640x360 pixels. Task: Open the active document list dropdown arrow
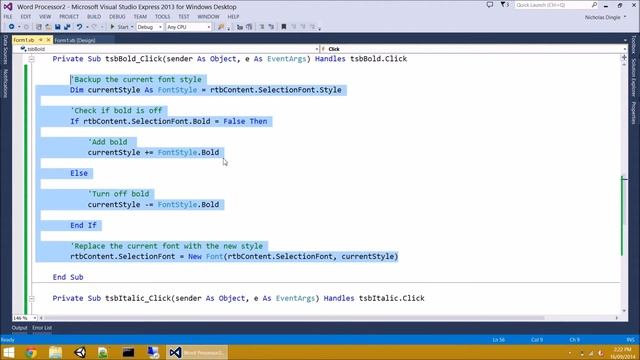(x=625, y=40)
